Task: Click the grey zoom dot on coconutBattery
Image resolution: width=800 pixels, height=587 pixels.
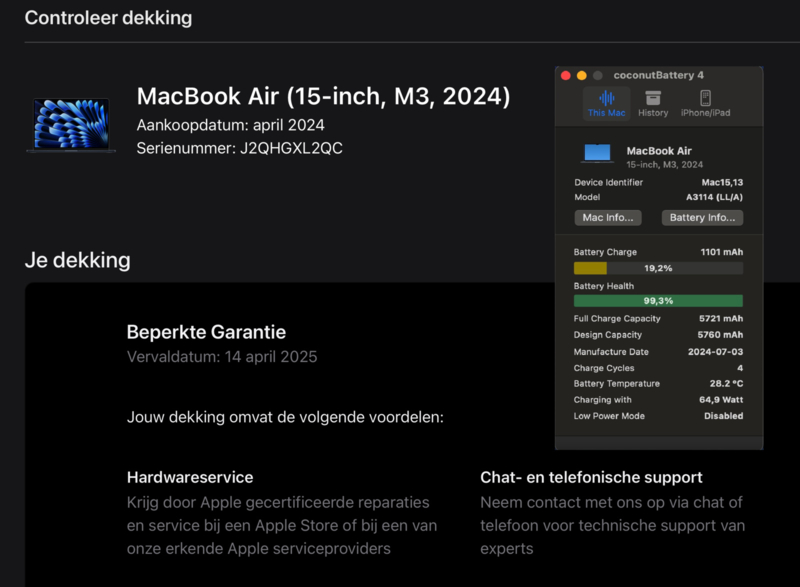Action: (x=597, y=75)
